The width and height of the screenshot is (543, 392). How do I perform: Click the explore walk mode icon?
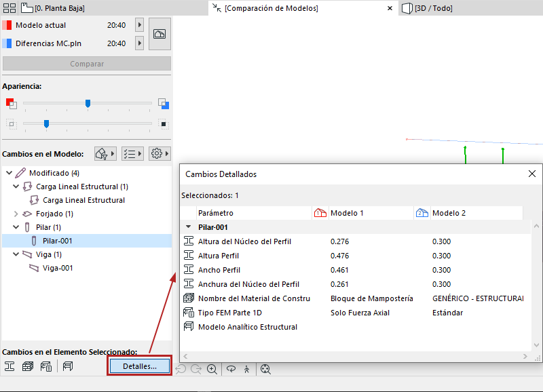click(246, 369)
